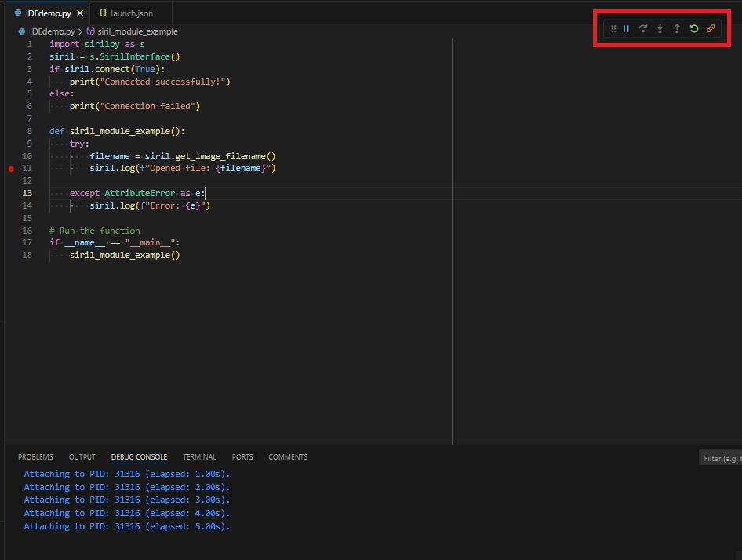Switch to the launch.json tab

pyautogui.click(x=131, y=13)
